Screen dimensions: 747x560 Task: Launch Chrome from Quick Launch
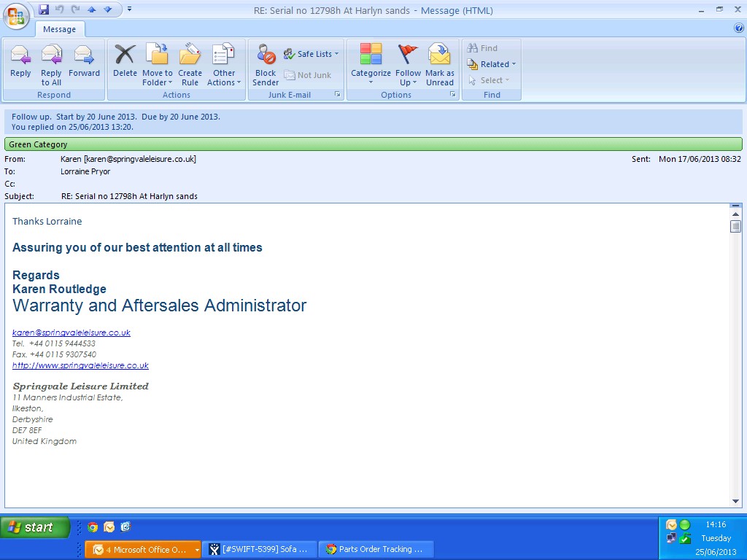(x=93, y=526)
